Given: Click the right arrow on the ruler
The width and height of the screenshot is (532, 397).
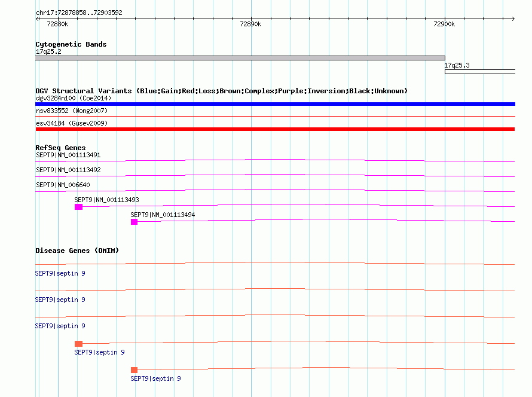Looking at the screenshot, I should coord(513,19).
